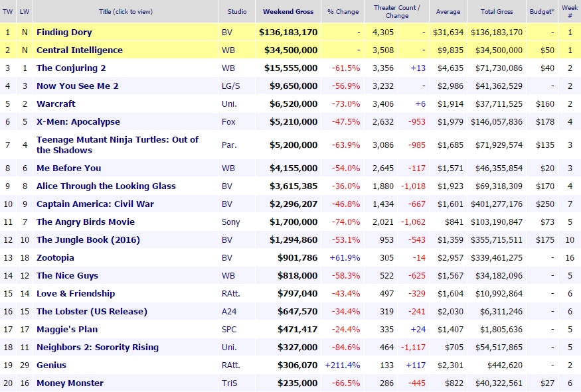The image size is (581, 392).
Task: Select the $15,555,000 weekend gross cell
Action: point(291,68)
